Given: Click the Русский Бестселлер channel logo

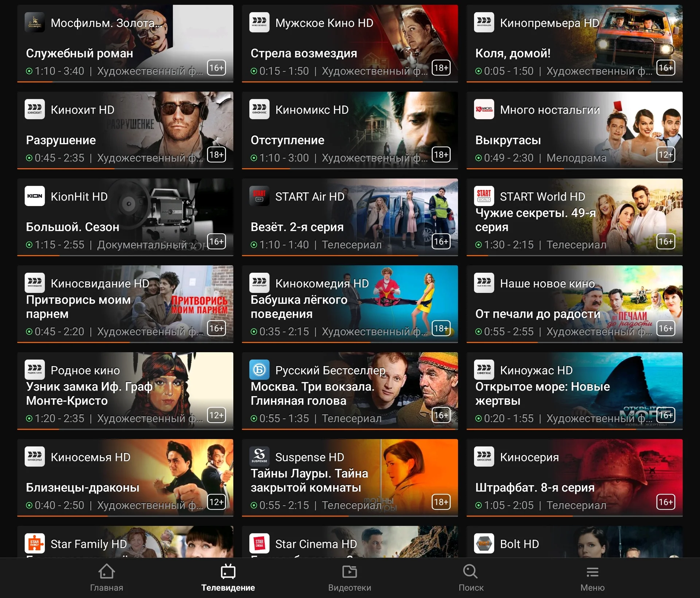Looking at the screenshot, I should (x=259, y=369).
